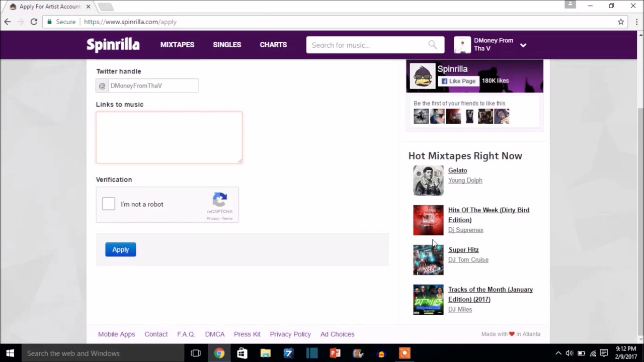Open the Super Hitz mixtape link
The width and height of the screenshot is (644, 362).
[463, 250]
